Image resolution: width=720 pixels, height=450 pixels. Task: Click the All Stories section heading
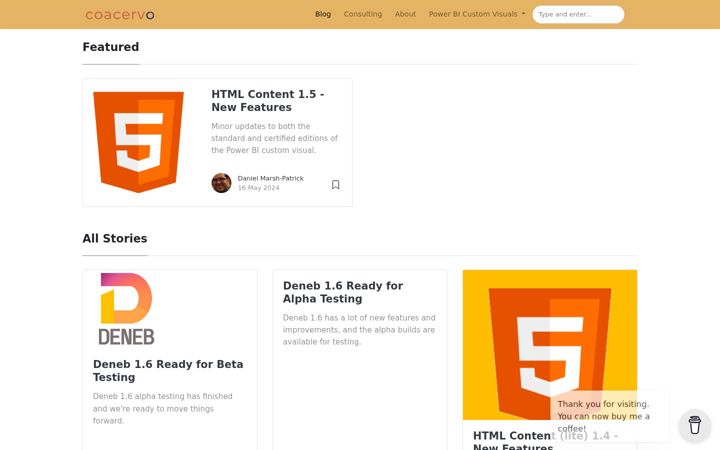click(115, 238)
